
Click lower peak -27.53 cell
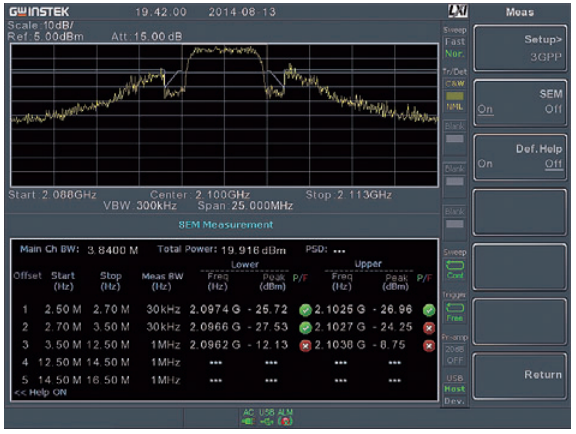pyautogui.click(x=267, y=327)
